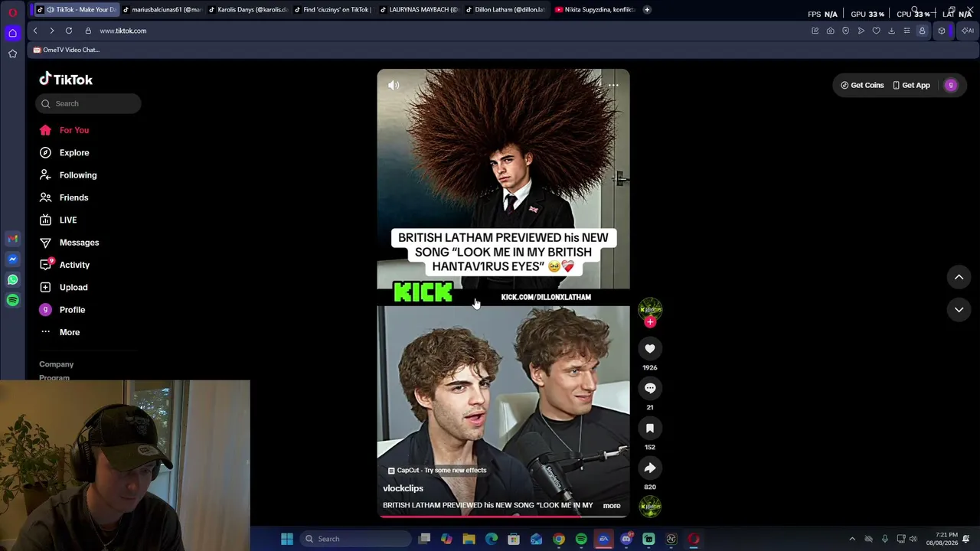Switch to the Nikita Supyzdina YouTube tab
Image resolution: width=980 pixels, height=551 pixels.
click(595, 10)
